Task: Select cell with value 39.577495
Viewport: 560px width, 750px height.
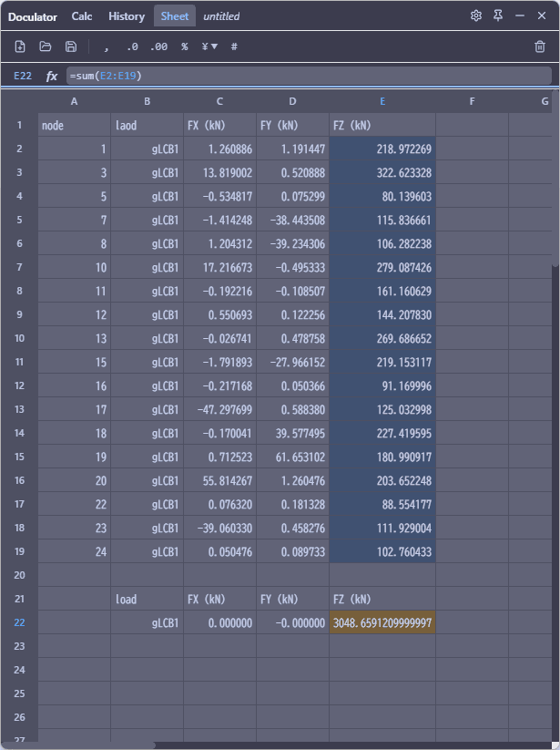Action: [292, 434]
